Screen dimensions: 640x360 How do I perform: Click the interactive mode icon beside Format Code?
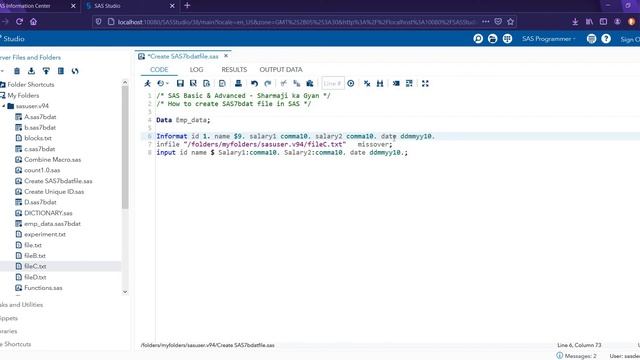click(x=409, y=83)
